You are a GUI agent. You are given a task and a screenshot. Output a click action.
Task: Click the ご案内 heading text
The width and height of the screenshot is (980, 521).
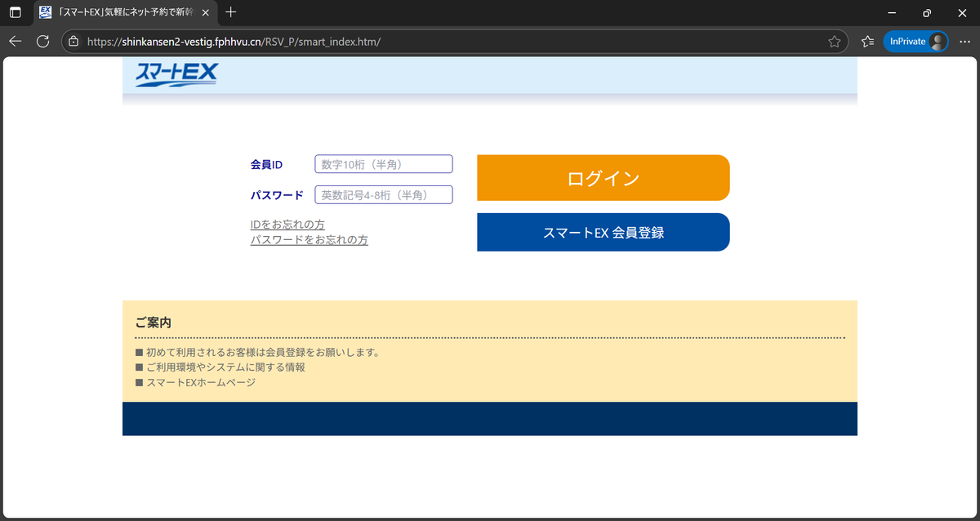click(x=153, y=323)
